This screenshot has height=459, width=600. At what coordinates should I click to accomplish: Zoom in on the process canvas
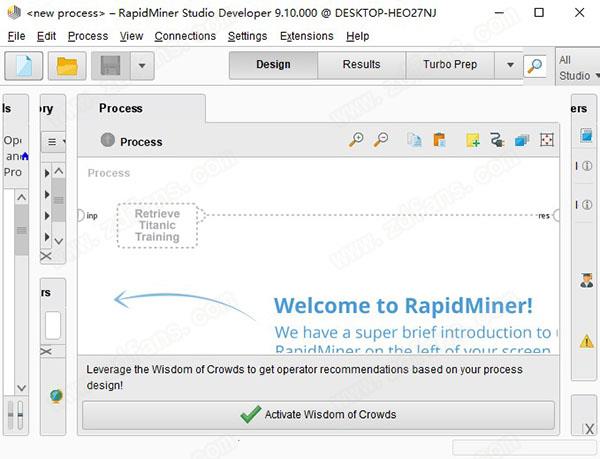pos(356,140)
